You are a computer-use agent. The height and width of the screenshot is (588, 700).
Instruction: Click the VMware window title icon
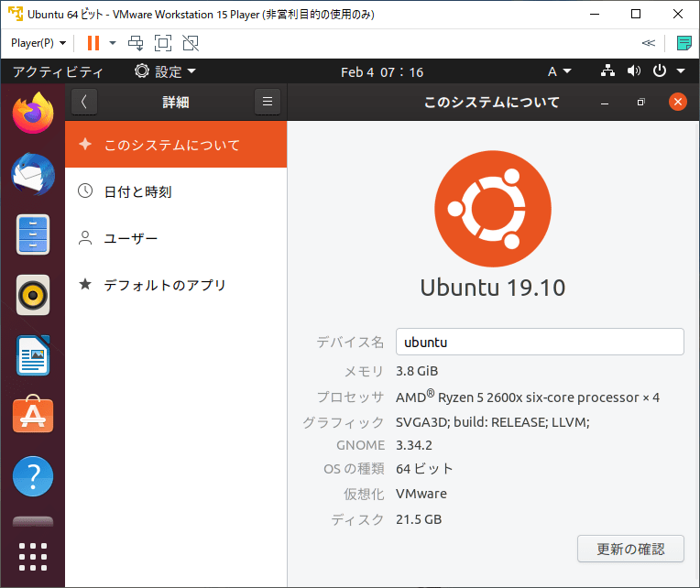pyautogui.click(x=16, y=15)
